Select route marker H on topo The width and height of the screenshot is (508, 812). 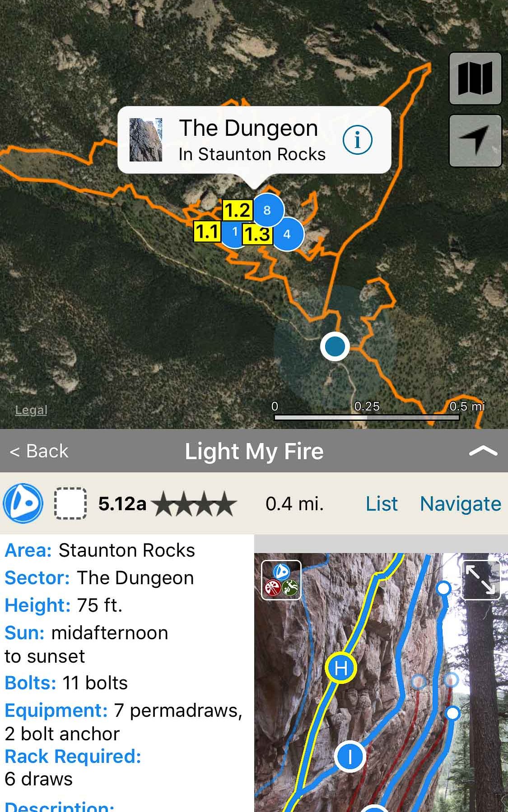(340, 667)
